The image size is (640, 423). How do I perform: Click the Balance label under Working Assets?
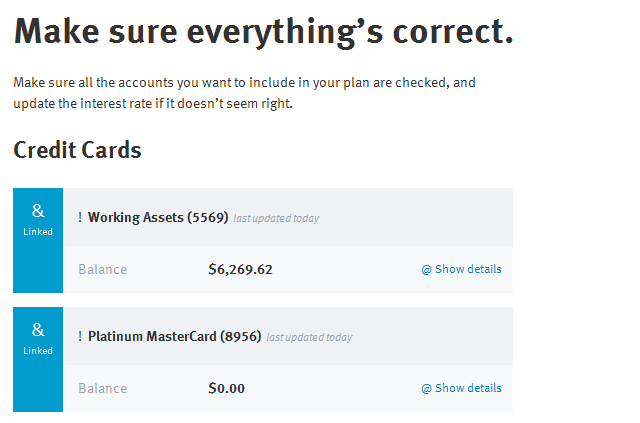click(102, 269)
